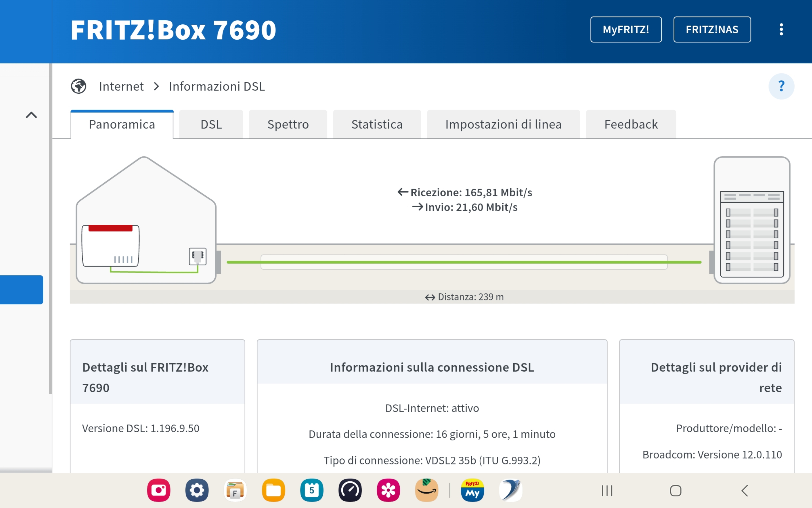Click the Internet breadcrumb link
Screen dimensions: 812x508
pos(121,86)
